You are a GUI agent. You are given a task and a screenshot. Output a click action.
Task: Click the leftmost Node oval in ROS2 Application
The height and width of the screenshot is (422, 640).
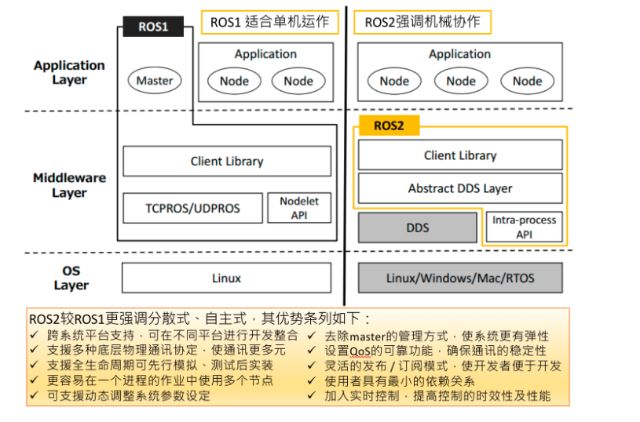tap(394, 81)
